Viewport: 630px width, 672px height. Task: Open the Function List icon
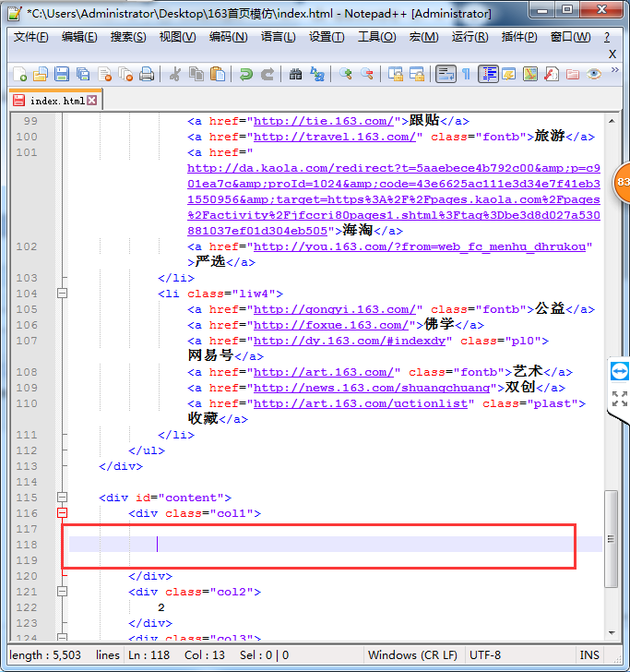pyautogui.click(x=552, y=74)
